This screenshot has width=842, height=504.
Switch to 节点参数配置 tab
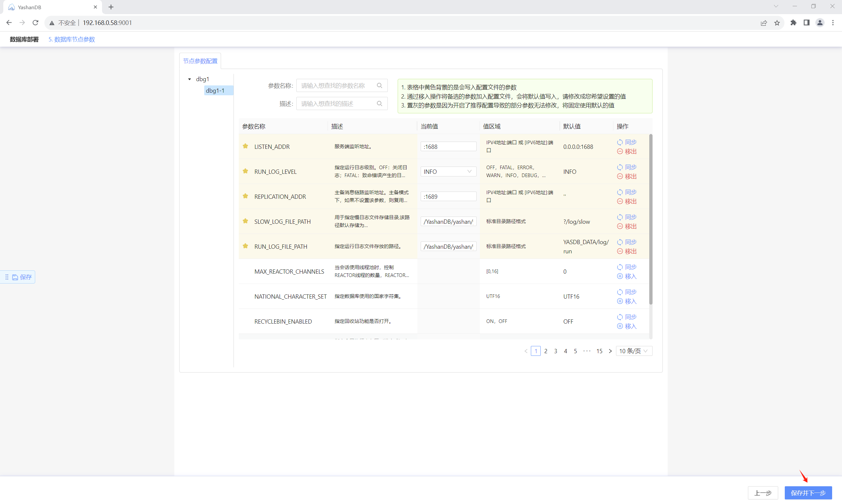(200, 61)
